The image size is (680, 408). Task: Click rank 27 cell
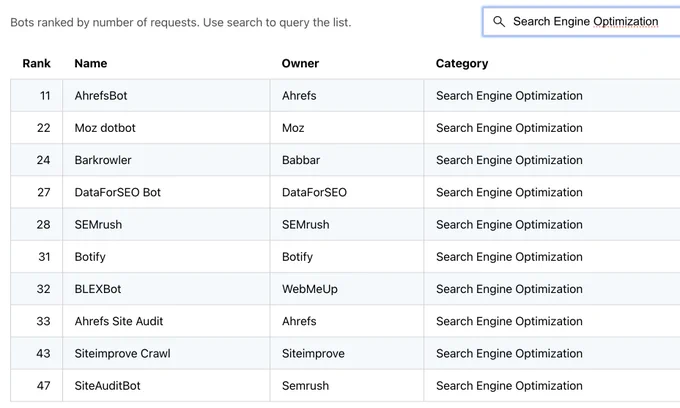(x=36, y=192)
